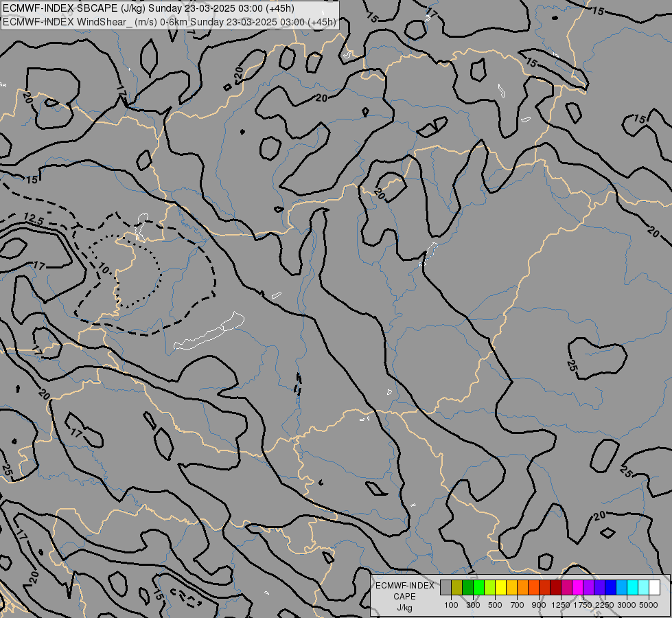Click the white legend swatch
The image size is (672, 618).
tap(654, 587)
